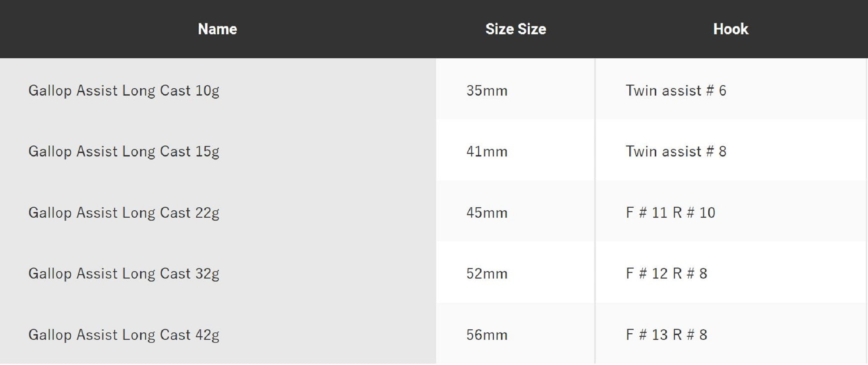This screenshot has height=365, width=868.
Task: Click the 41mm size cell
Action: pos(487,151)
